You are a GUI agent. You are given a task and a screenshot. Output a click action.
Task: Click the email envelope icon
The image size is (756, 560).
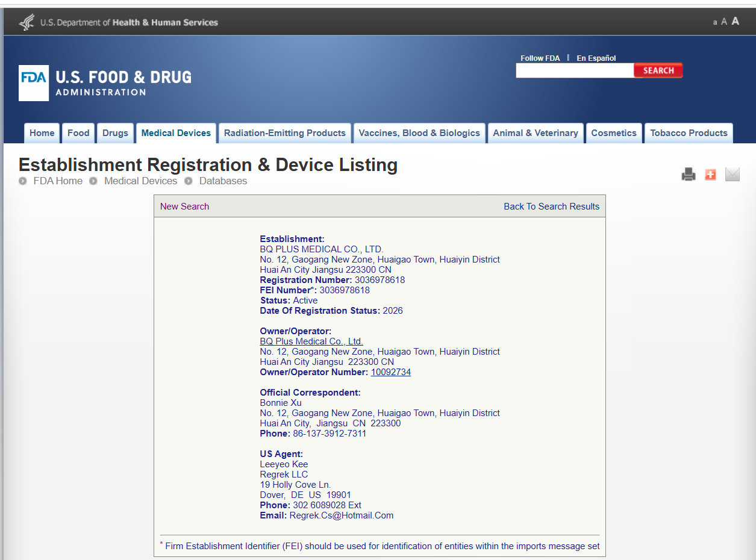click(732, 175)
